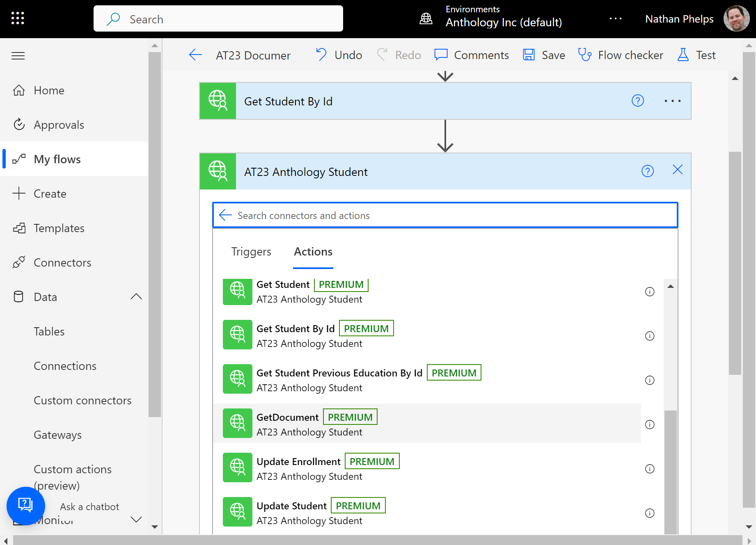Open Custom connectors under Data
This screenshot has height=545, width=756.
[82, 400]
